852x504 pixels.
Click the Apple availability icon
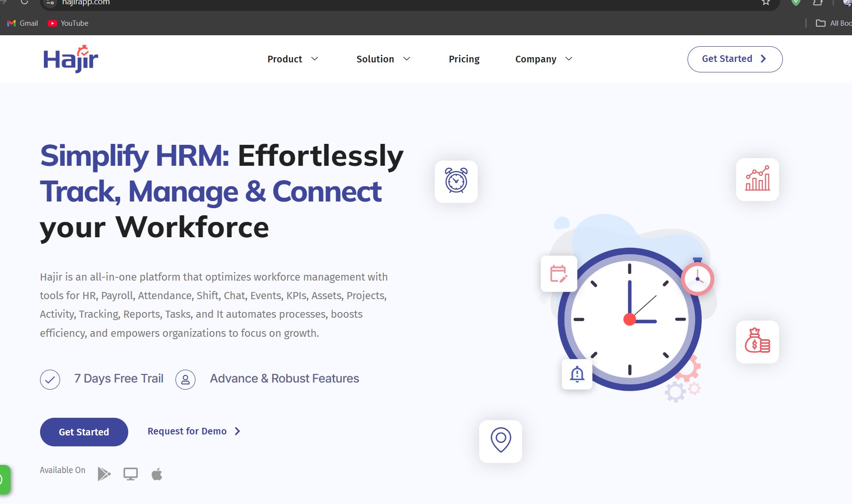[157, 474]
